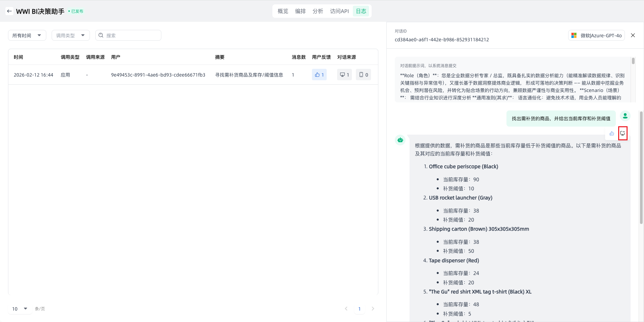Like the assistant reply with thumbs-up icon
The height and width of the screenshot is (322, 644).
(x=611, y=133)
